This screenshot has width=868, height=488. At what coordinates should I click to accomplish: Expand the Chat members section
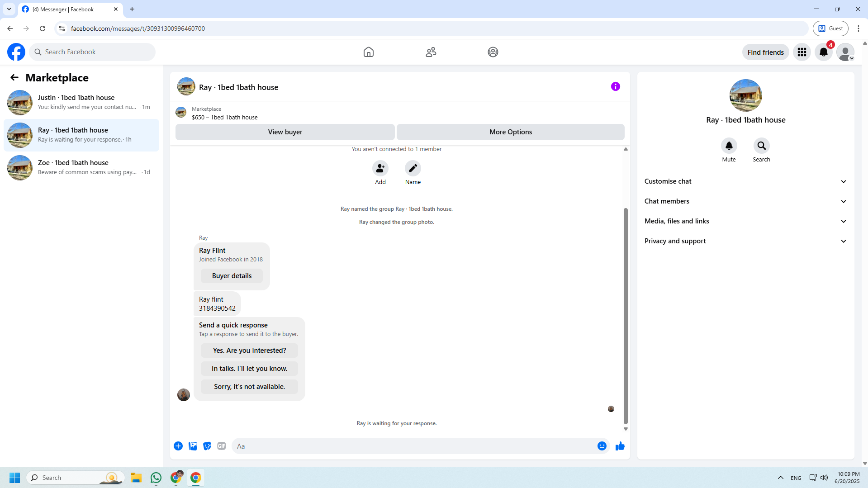746,201
